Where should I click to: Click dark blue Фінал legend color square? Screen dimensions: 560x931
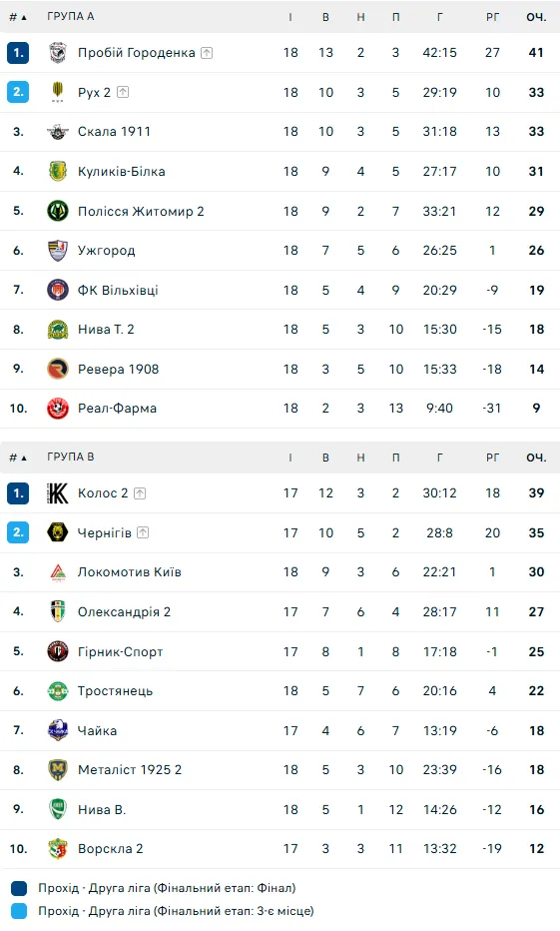tap(19, 888)
